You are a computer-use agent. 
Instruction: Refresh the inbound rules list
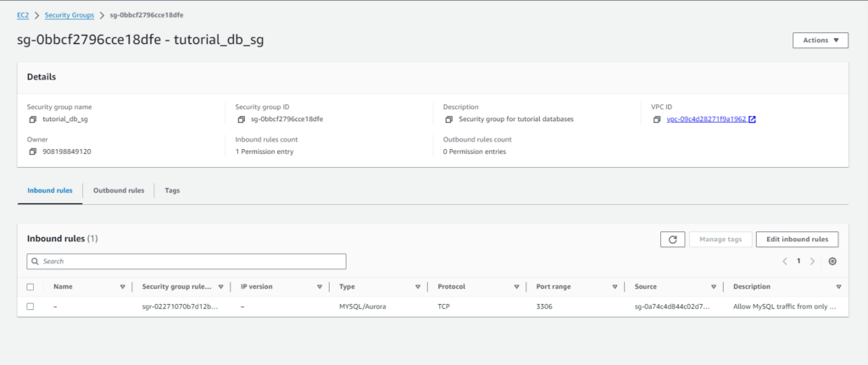click(x=672, y=240)
